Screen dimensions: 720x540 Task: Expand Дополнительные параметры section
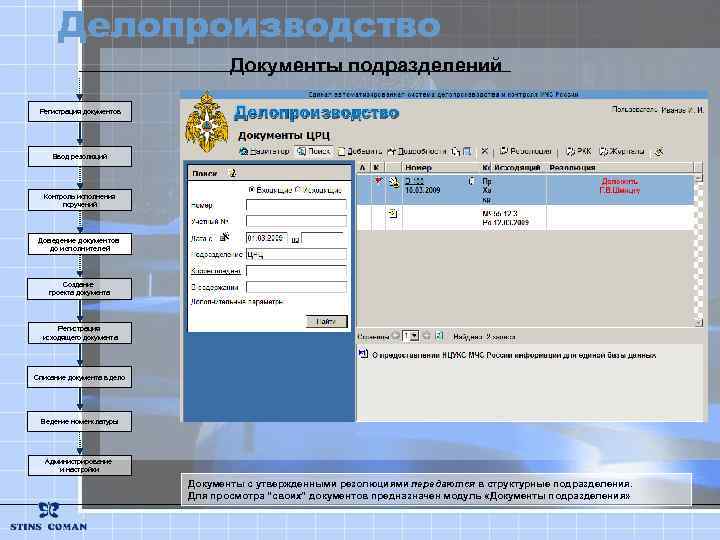coord(236,302)
